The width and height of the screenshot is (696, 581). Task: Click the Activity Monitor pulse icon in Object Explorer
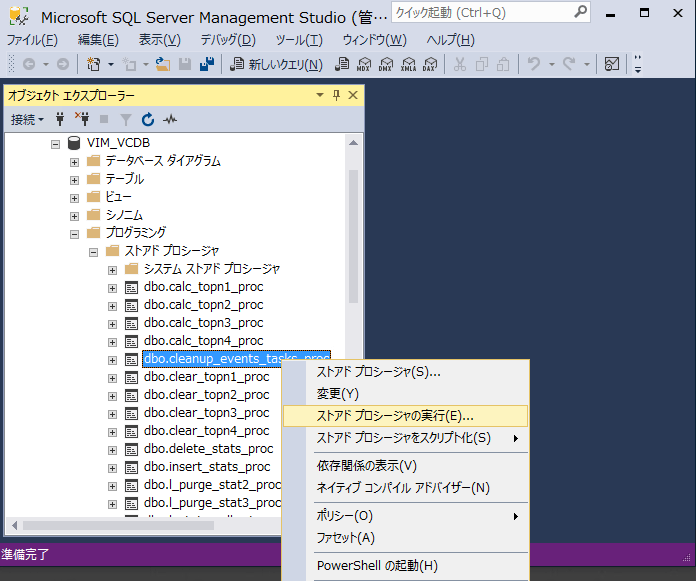[170, 119]
